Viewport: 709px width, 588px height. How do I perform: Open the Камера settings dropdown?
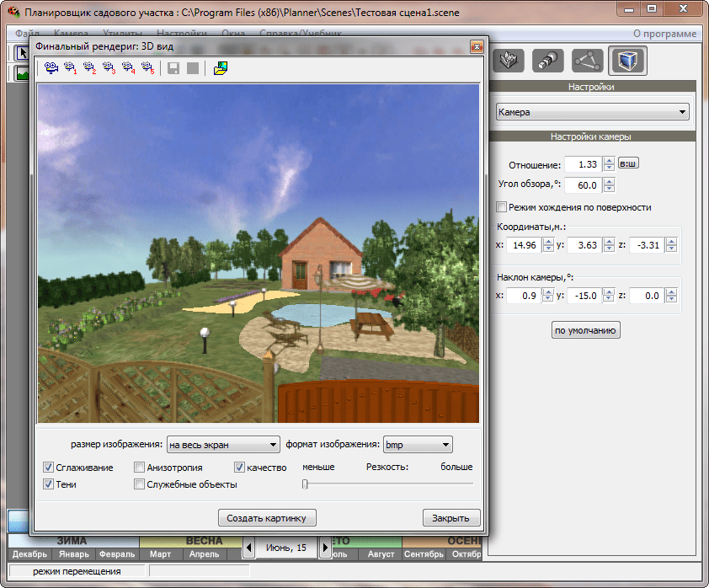(591, 112)
